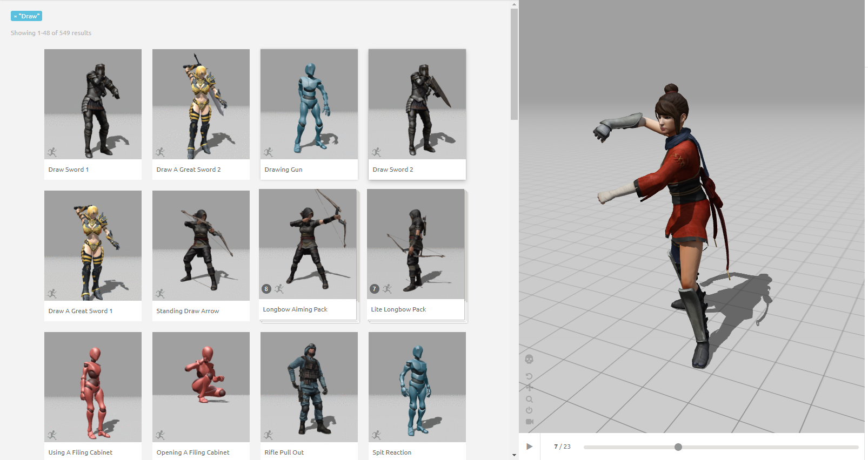This screenshot has width=868, height=460.
Task: Click the scrollbar up arrow of results list
Action: click(x=514, y=4)
